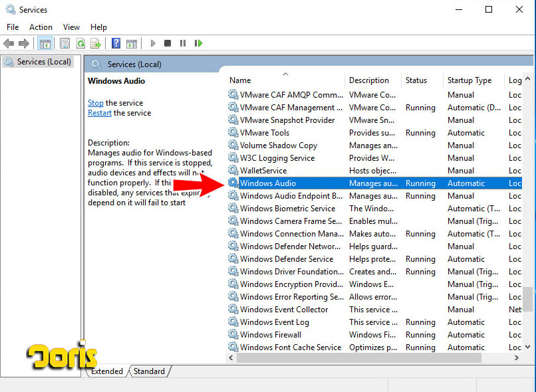Switch to the Extended tab
536x392 pixels.
click(x=107, y=371)
